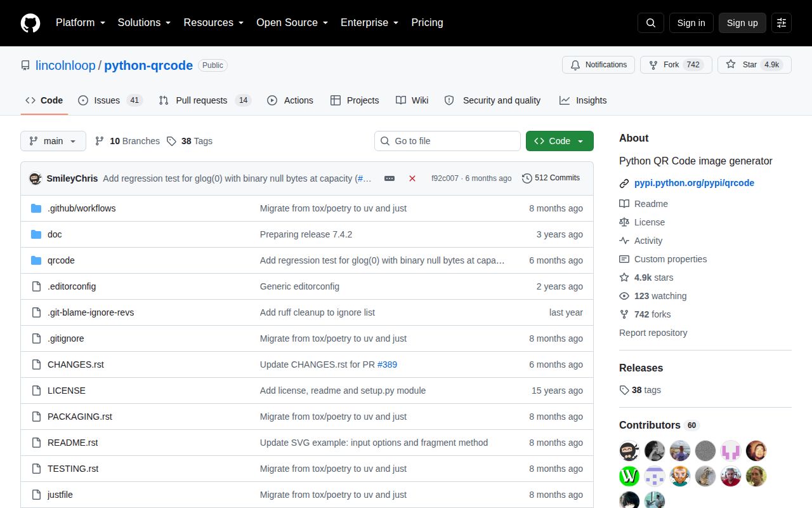Viewport: 812px width, 508px height.
Task: View the 10 Branches link
Action: pyautogui.click(x=128, y=141)
